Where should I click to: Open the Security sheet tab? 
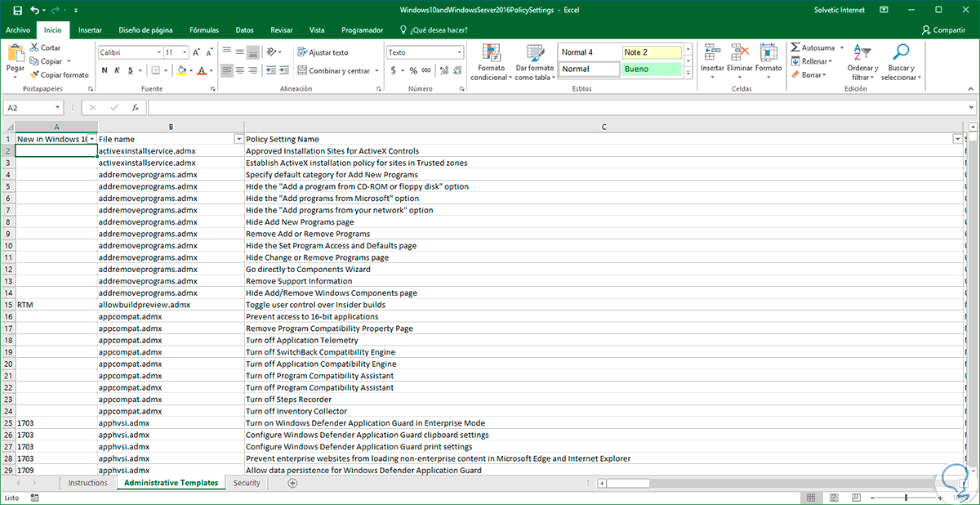pos(247,483)
